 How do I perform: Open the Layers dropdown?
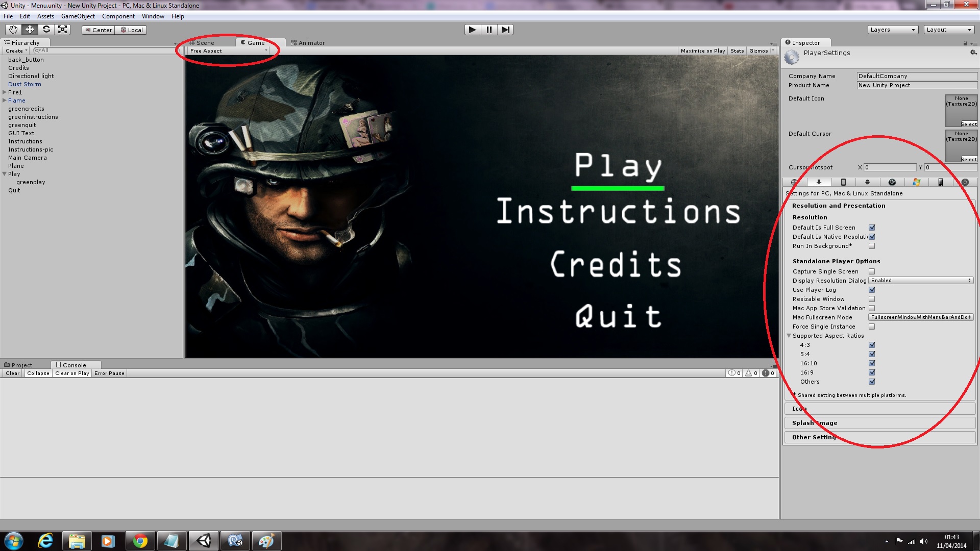pyautogui.click(x=893, y=30)
